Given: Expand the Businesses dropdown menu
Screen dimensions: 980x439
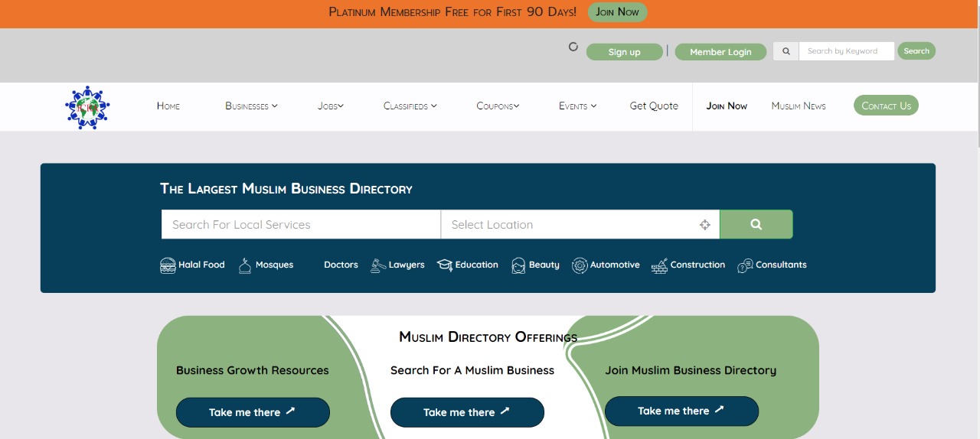Looking at the screenshot, I should pos(251,106).
